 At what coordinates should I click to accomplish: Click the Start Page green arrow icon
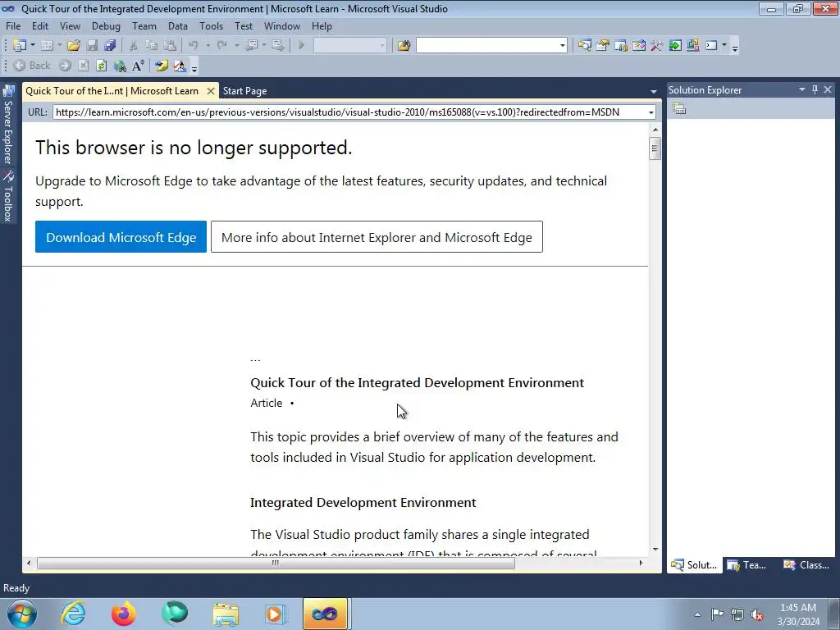[675, 46]
